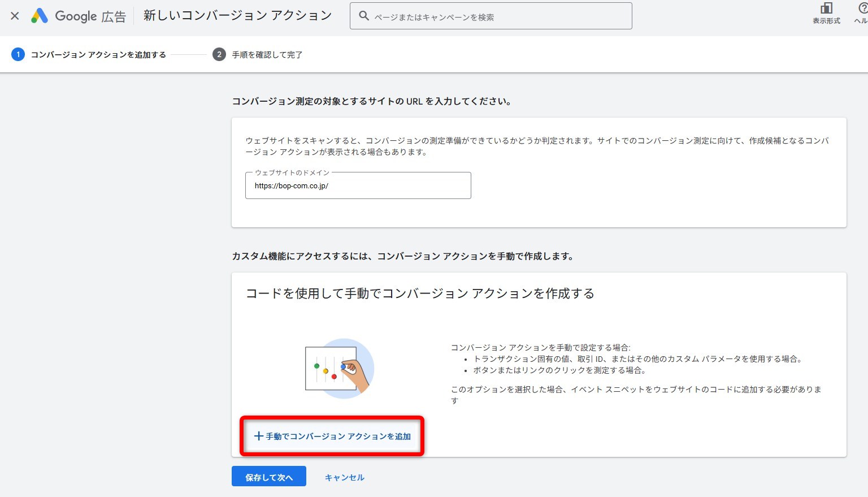This screenshot has width=868, height=497.
Task: Click the ウェブサイトをスキャンすると description text
Action: (x=537, y=146)
